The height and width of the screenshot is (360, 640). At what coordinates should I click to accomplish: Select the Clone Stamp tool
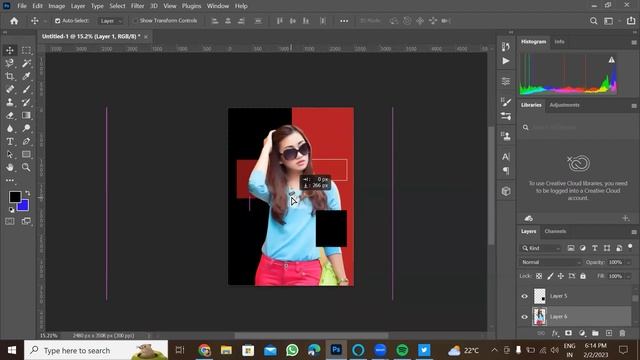pyautogui.click(x=10, y=102)
